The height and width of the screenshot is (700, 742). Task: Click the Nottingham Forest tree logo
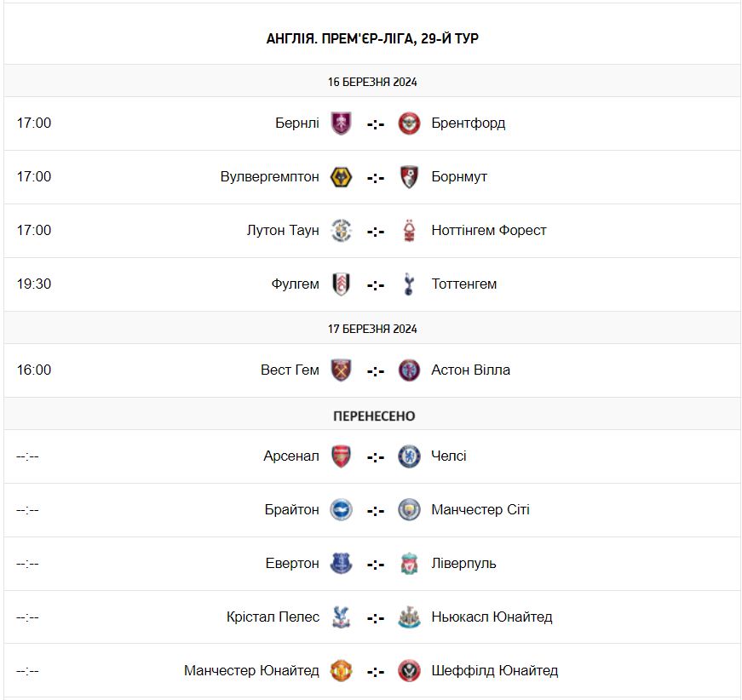(410, 231)
